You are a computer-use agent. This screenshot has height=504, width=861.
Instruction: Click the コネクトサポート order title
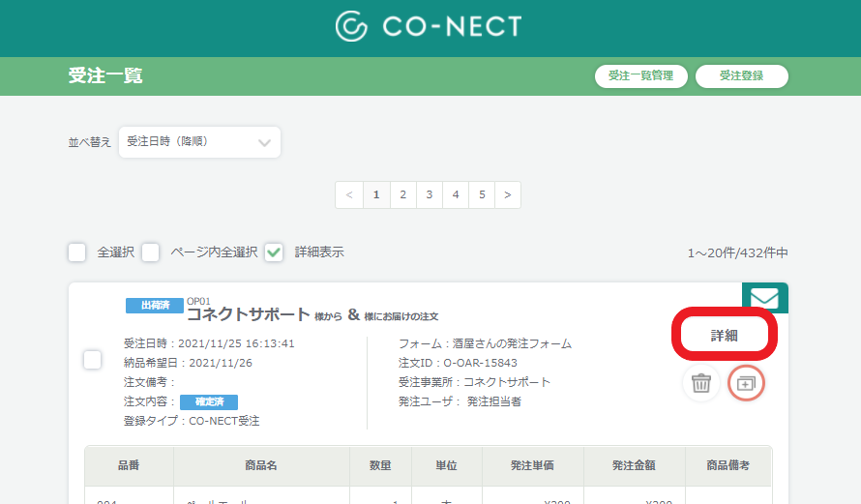[x=249, y=314]
